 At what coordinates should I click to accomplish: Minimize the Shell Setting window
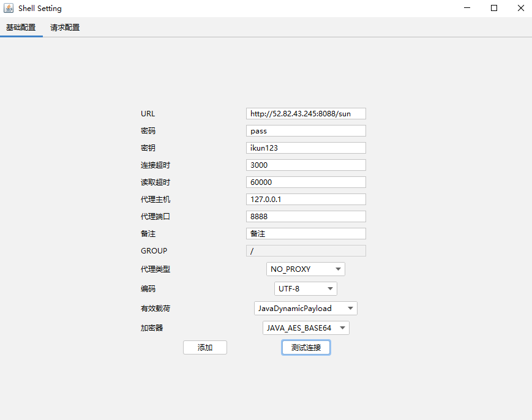(x=467, y=9)
